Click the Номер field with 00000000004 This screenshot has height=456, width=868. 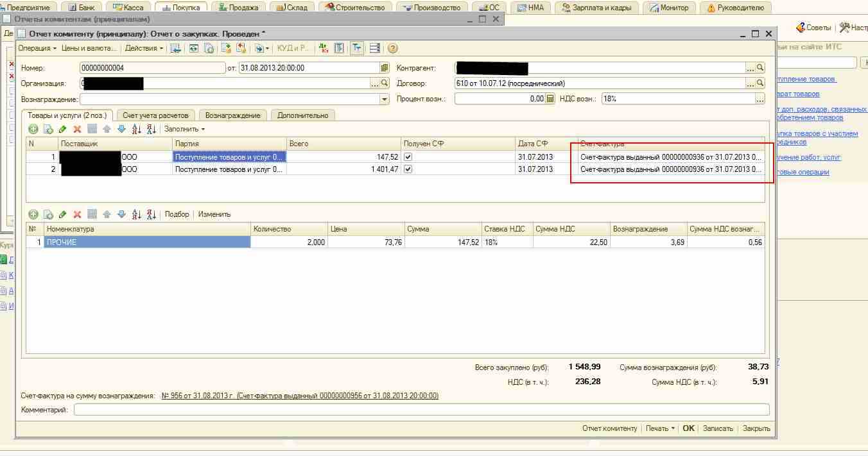[x=152, y=68]
